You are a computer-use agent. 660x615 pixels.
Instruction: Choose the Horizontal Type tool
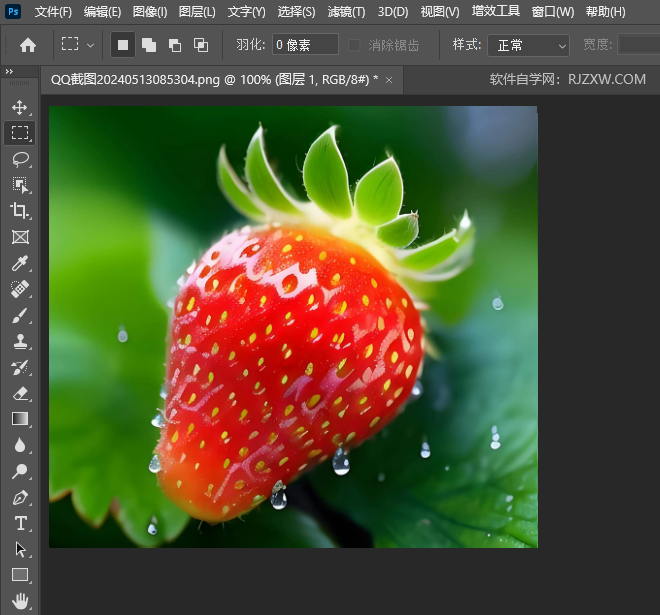click(x=20, y=523)
